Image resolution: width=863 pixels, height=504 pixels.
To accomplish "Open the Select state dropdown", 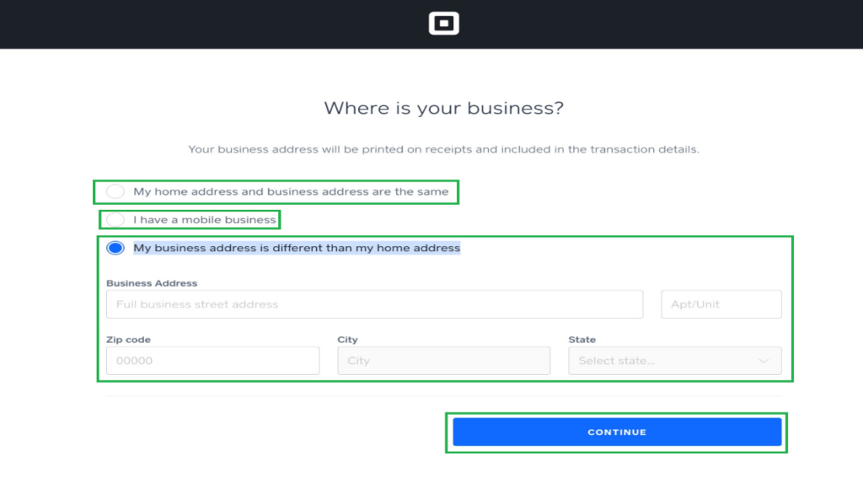I will pyautogui.click(x=675, y=361).
